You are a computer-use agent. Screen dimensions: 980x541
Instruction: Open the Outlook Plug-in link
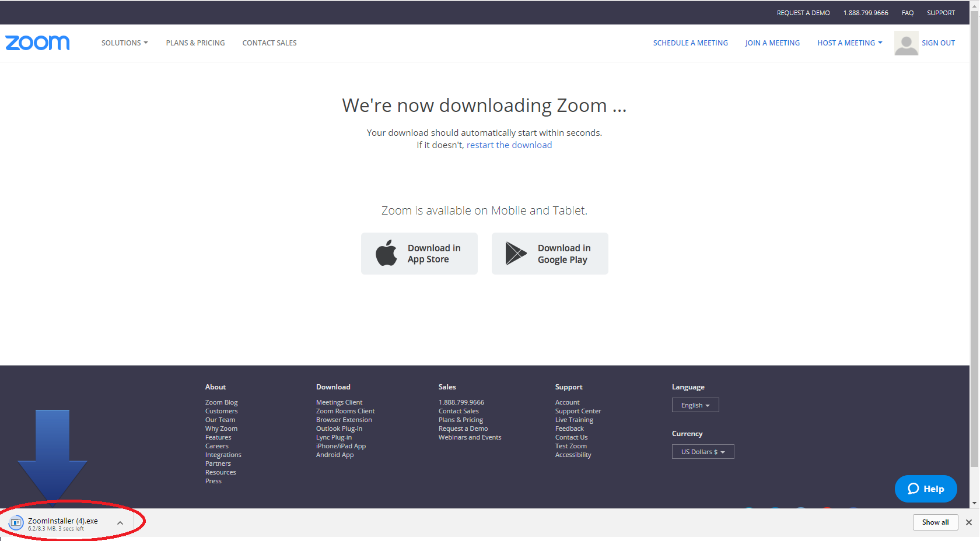click(339, 428)
